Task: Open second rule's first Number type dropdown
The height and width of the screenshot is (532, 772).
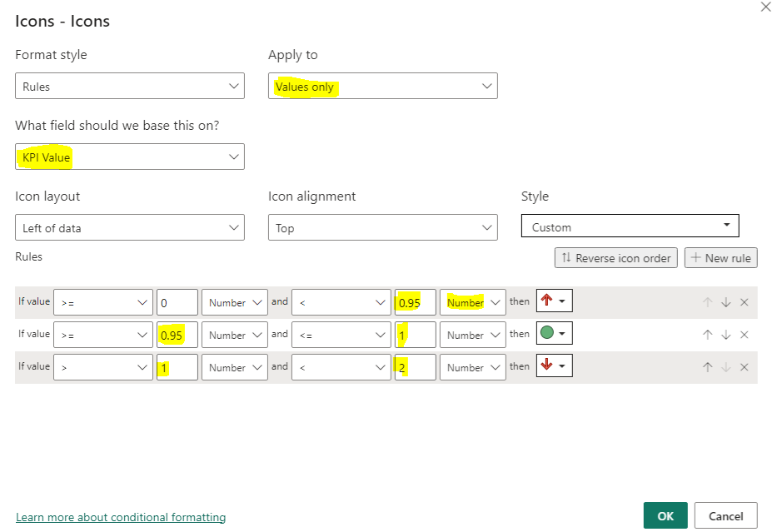Action: coord(235,335)
